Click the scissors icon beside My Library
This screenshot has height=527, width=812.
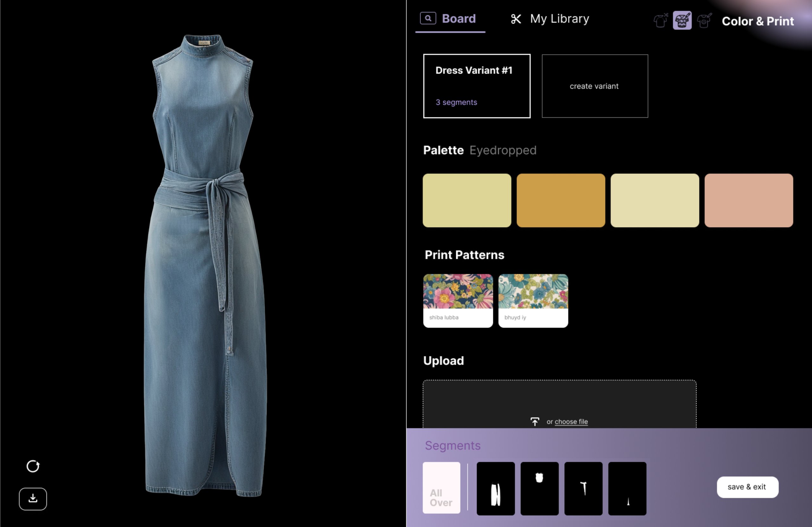tap(515, 19)
